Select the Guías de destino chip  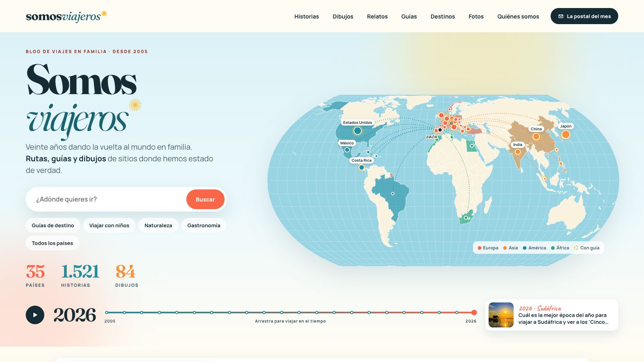coord(53,225)
